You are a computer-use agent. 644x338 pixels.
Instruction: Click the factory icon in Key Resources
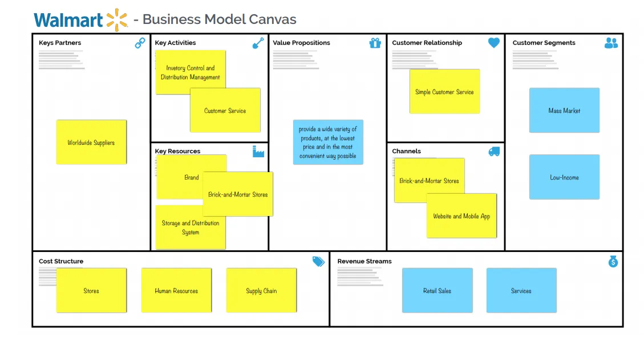[258, 152]
